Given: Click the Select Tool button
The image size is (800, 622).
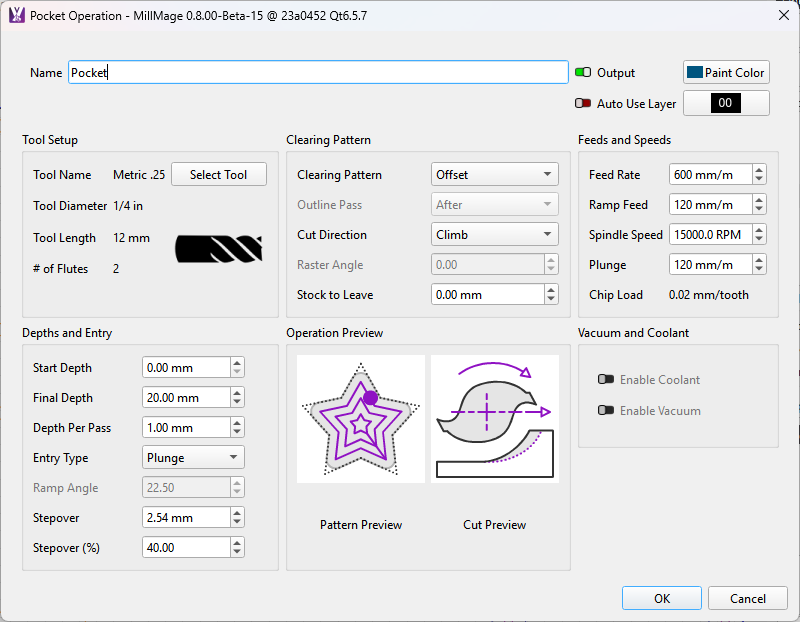Looking at the screenshot, I should click(219, 175).
